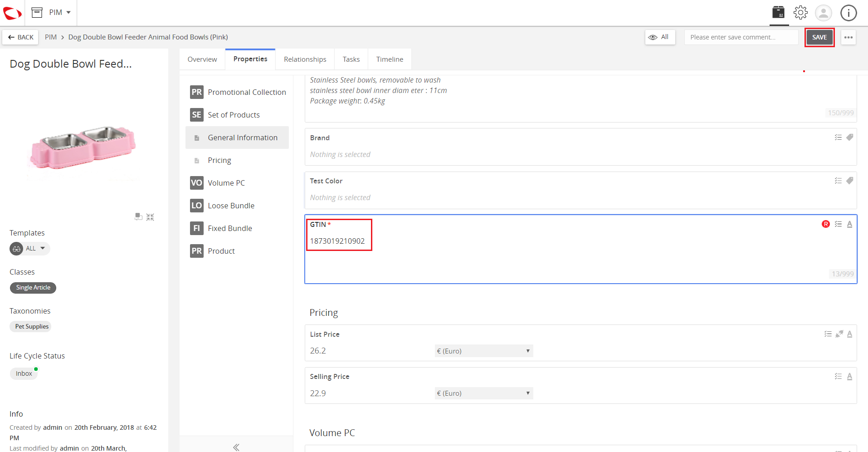This screenshot has width=868, height=452.
Task: Click the Selling Price text format A icon
Action: pos(849,376)
